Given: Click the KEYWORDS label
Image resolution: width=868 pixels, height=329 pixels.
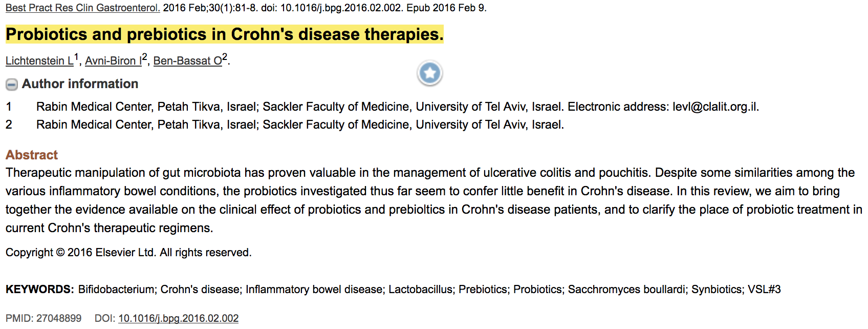Looking at the screenshot, I should click(39, 290).
